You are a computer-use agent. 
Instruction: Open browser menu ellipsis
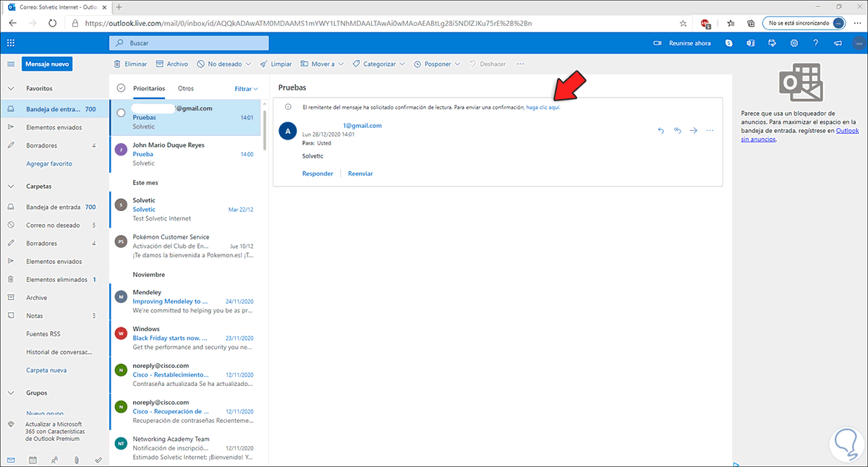[x=858, y=23]
